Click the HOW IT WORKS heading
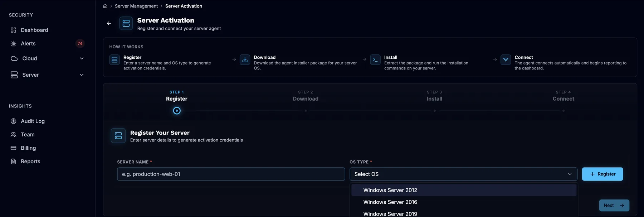Viewport: 644px width, 217px height. pyautogui.click(x=126, y=47)
